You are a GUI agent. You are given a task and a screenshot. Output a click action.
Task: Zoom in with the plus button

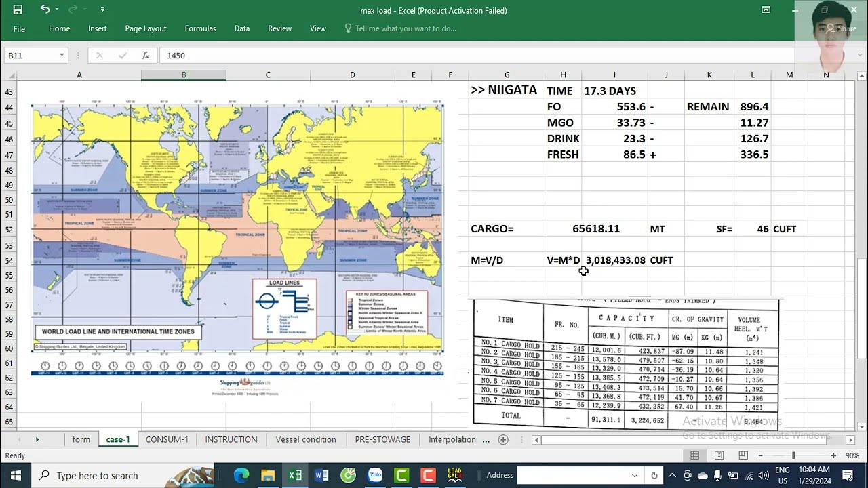click(832, 455)
